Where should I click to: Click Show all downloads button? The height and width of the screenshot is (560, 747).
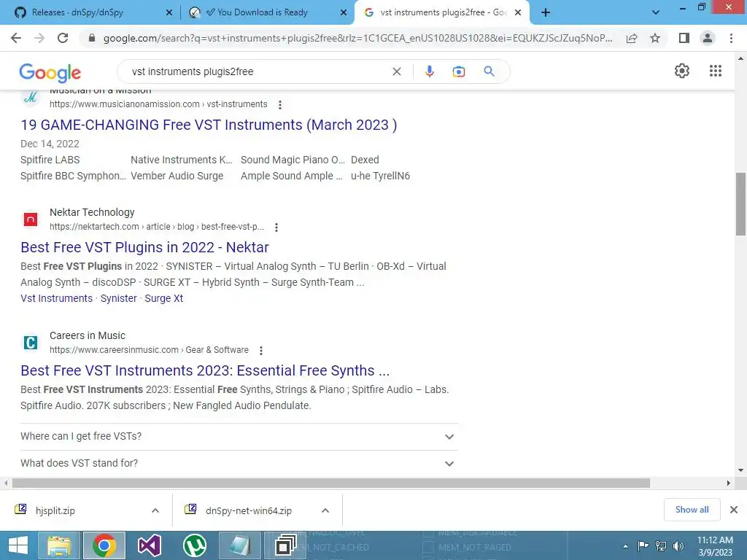(x=692, y=510)
